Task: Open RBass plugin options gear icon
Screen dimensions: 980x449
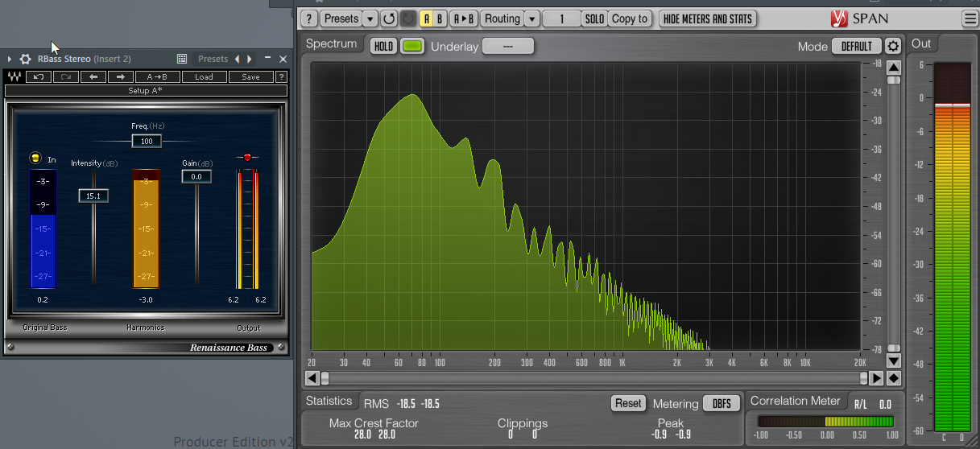Action: (26, 59)
